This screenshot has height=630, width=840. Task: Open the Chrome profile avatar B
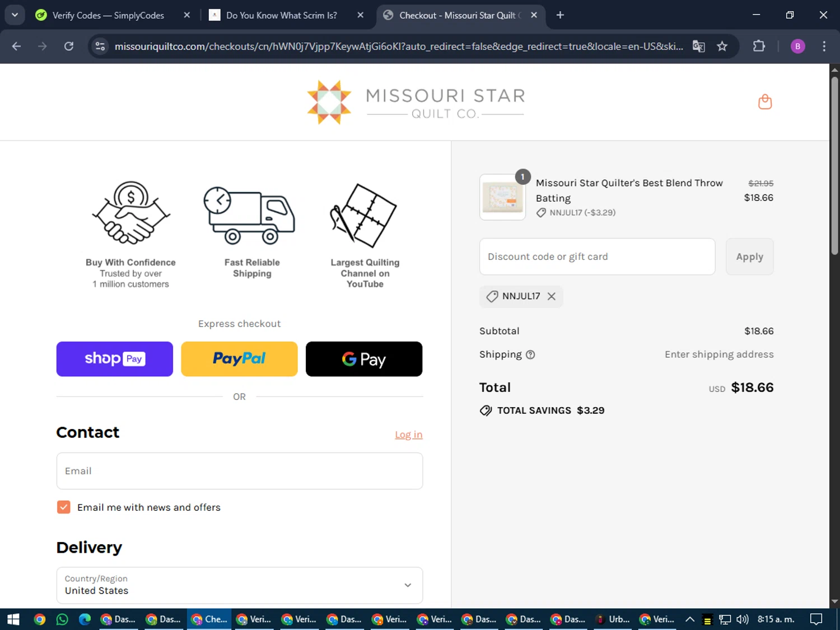tap(797, 46)
